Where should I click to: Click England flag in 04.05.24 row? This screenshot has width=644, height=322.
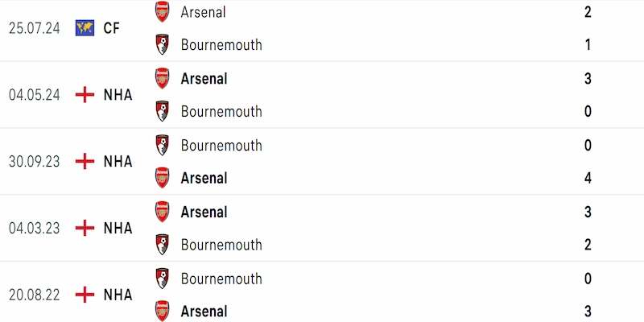85,95
